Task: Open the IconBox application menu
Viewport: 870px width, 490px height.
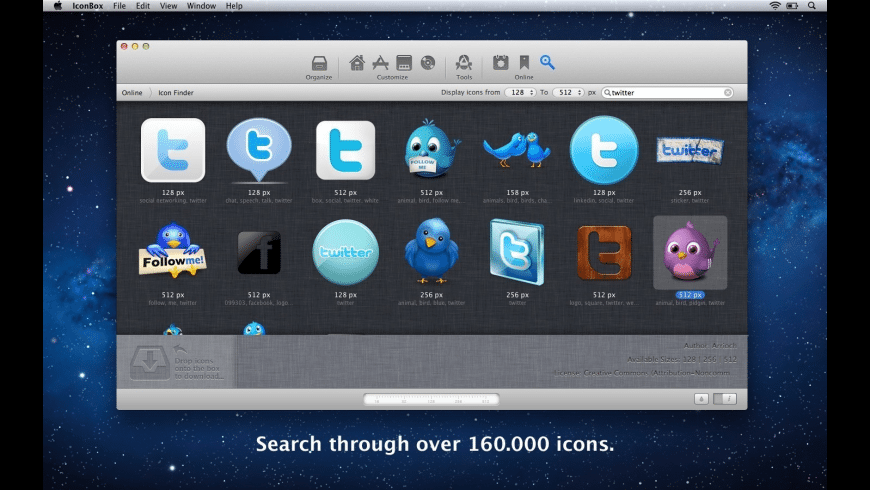Action: coord(87,6)
